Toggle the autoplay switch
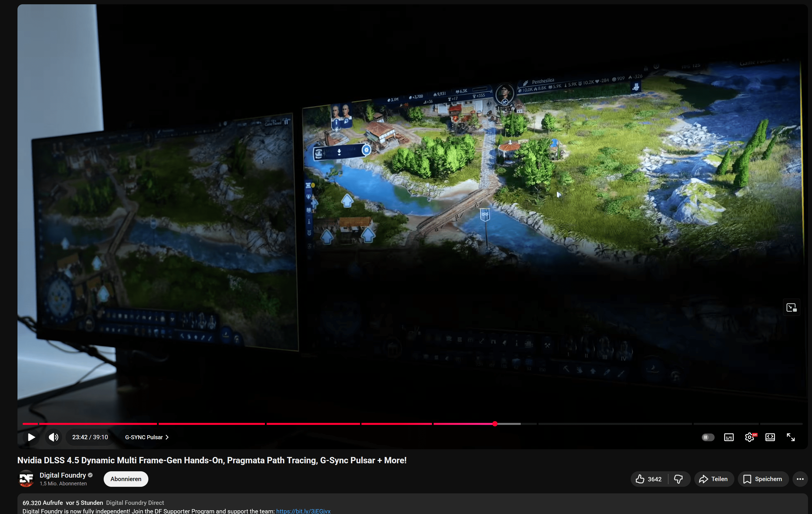Image resolution: width=812 pixels, height=514 pixels. pos(708,437)
